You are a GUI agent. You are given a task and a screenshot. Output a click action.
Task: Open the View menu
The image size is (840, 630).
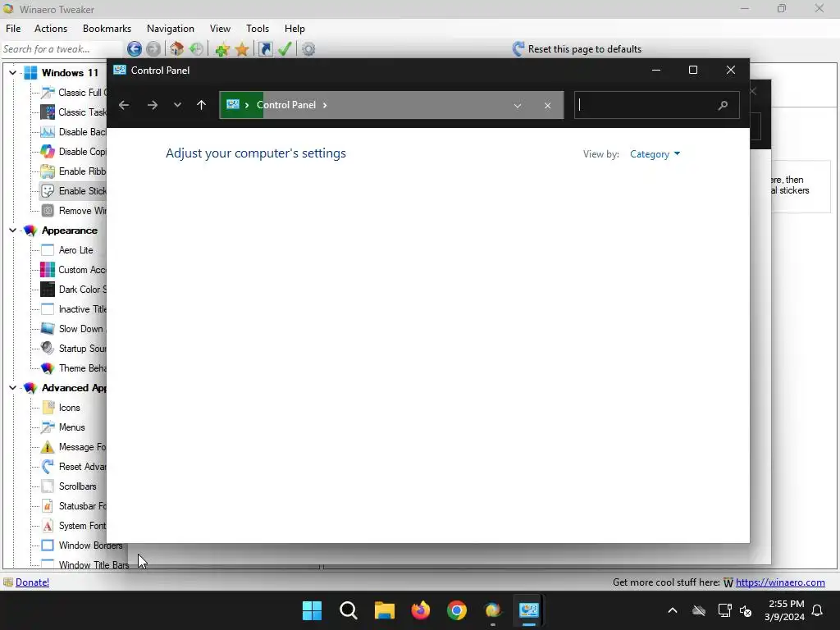pyautogui.click(x=220, y=29)
